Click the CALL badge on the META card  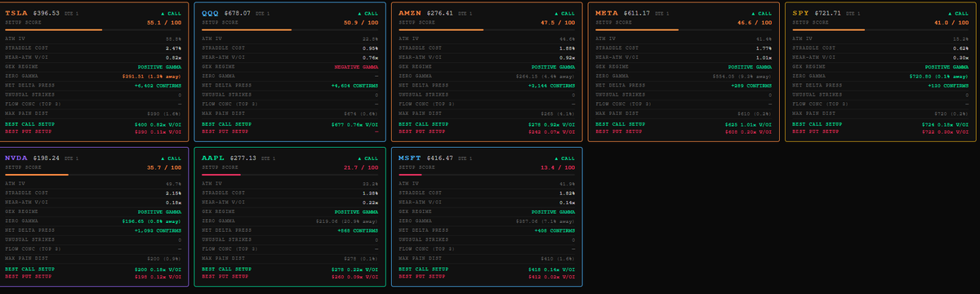pos(761,14)
